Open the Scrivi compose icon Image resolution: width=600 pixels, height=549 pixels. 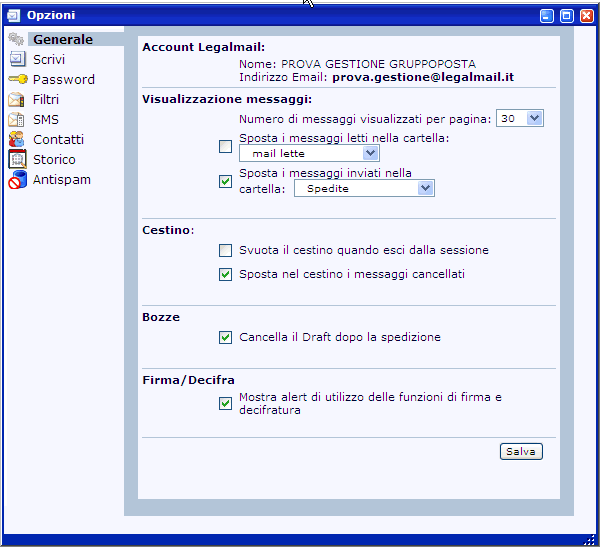click(16, 60)
